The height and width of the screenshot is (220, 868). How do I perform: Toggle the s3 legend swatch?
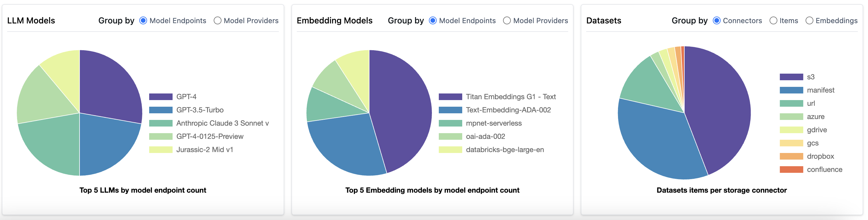(791, 77)
